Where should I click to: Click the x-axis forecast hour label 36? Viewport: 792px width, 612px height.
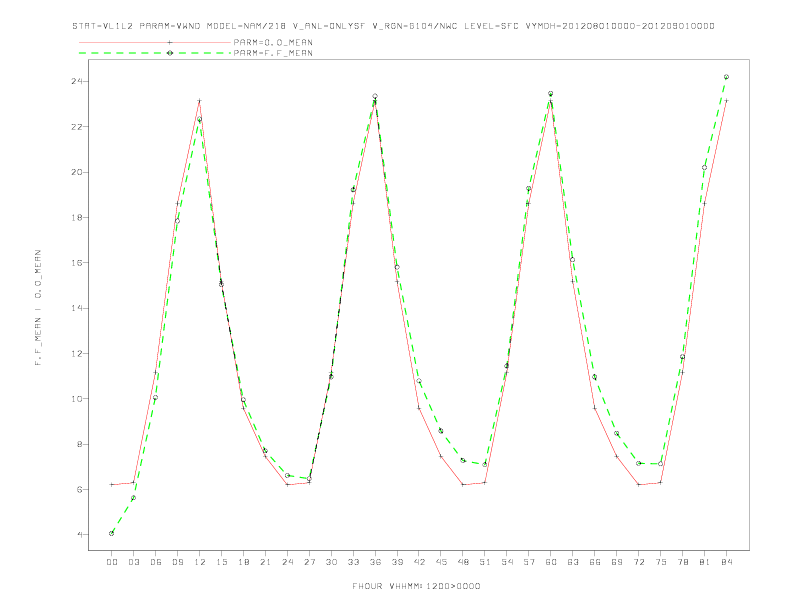(375, 562)
